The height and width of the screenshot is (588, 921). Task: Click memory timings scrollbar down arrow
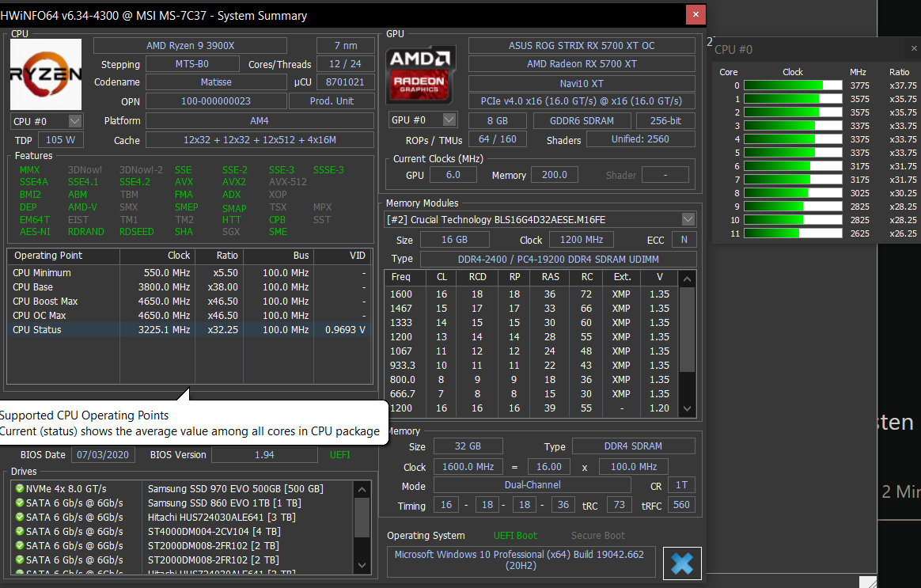[x=688, y=409]
